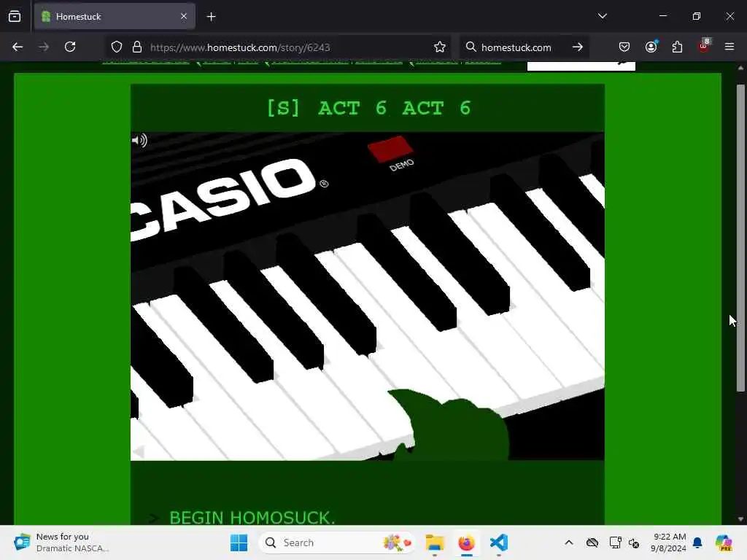The image size is (747, 560).
Task: Click the cloud sync off tray icon
Action: [592, 542]
